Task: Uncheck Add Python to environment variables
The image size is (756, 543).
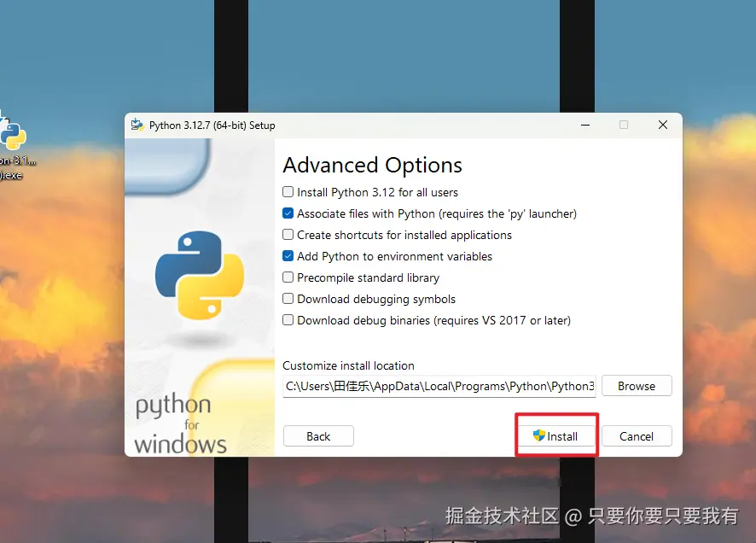Action: 288,256
